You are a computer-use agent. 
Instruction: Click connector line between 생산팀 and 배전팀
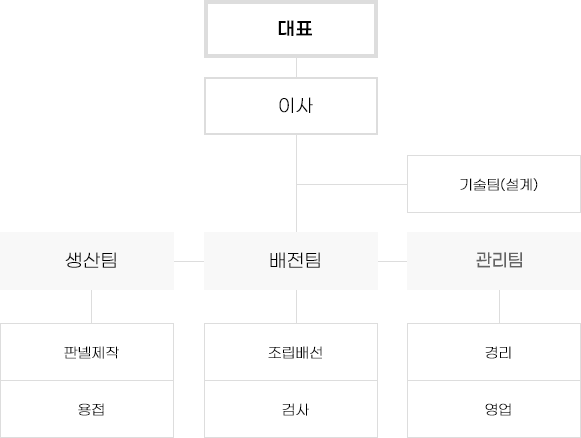tap(189, 261)
